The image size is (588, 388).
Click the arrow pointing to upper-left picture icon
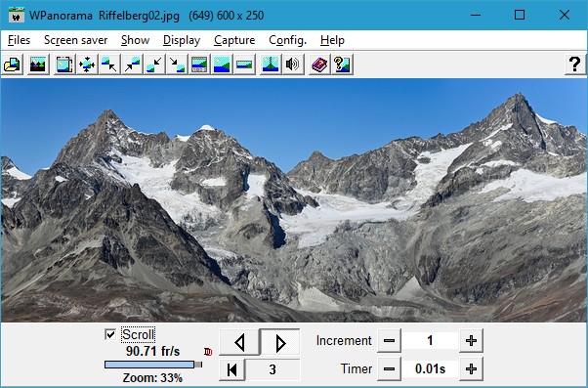click(x=109, y=65)
